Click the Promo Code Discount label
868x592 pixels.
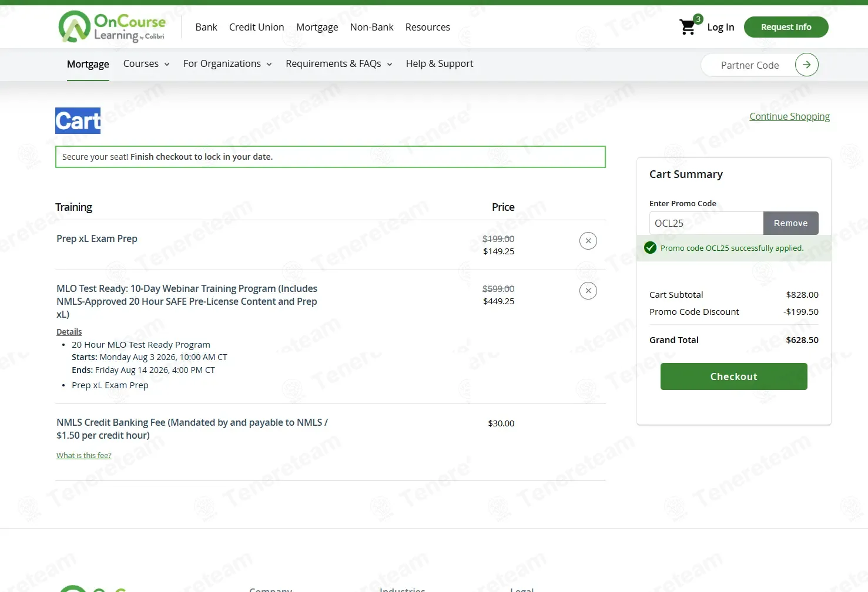[x=694, y=312]
